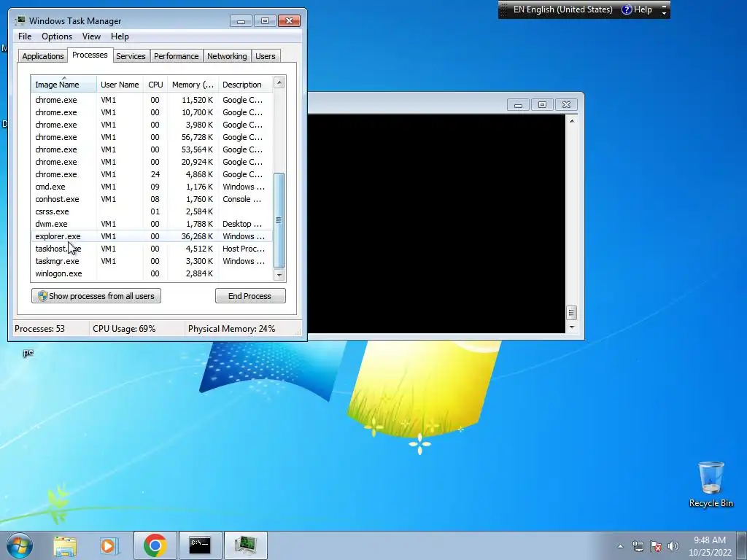Open Windows Explorer from the taskbar

coord(65,545)
